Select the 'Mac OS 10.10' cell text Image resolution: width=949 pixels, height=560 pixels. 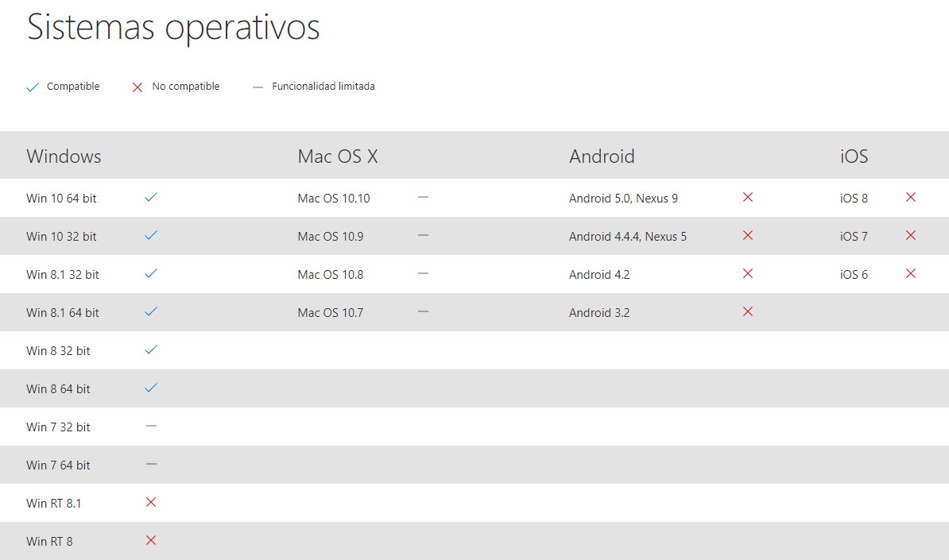click(x=334, y=199)
